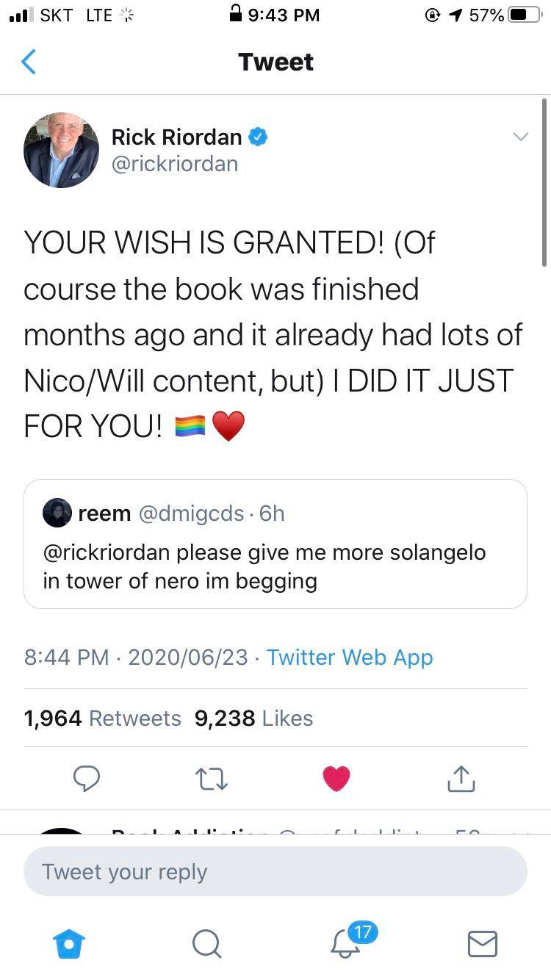Expand tweet options chevron menu
Screen dimensions: 551x980
[x=520, y=137]
